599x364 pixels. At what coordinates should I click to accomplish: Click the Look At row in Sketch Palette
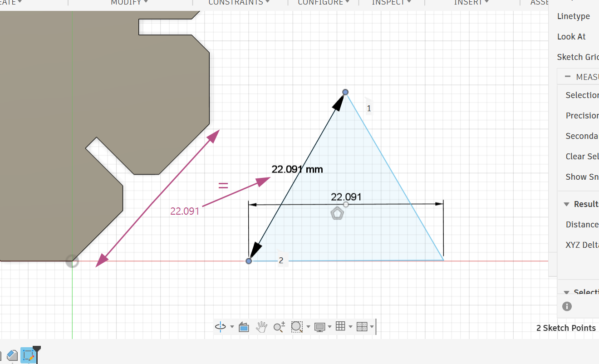(x=571, y=37)
